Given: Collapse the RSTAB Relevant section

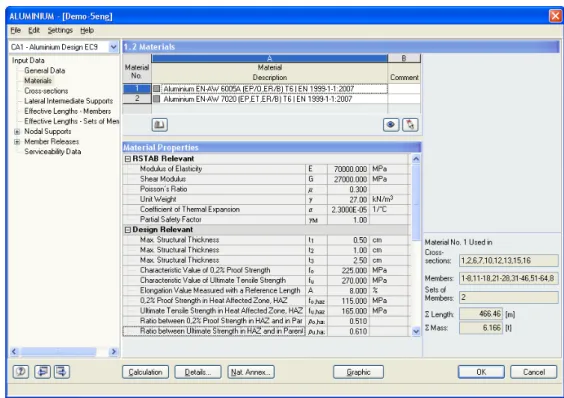Looking at the screenshot, I should (128, 159).
